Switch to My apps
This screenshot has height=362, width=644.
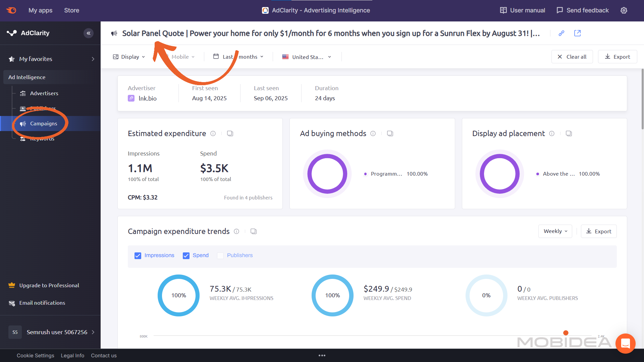point(40,10)
